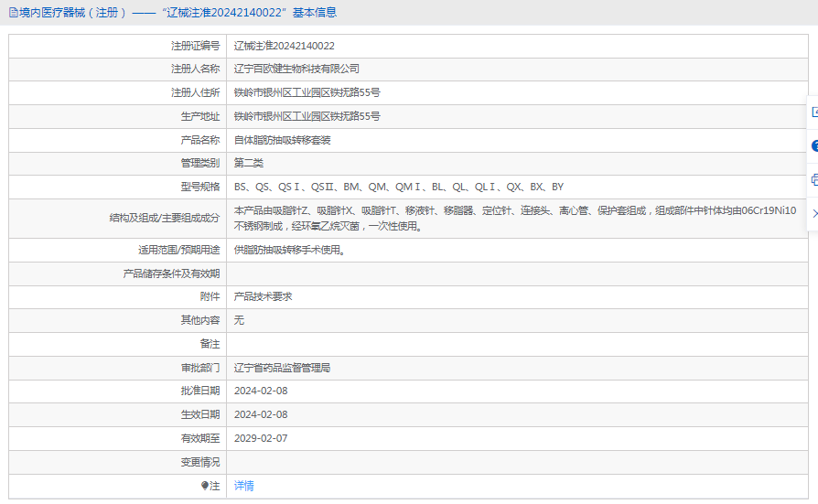Click date 2024-02-08 in 批准日期 row
This screenshot has height=504, width=818.
[261, 391]
